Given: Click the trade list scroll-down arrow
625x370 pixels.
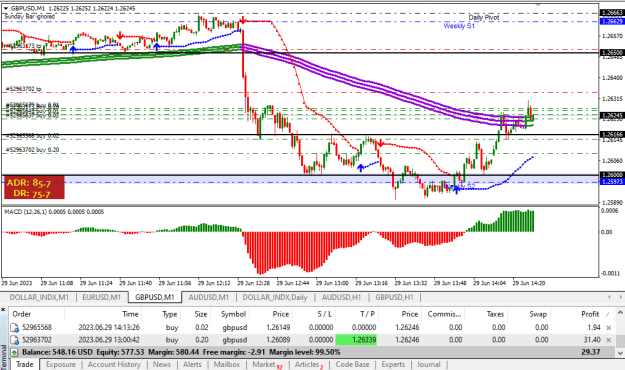Looking at the screenshot, I should coord(620,353).
